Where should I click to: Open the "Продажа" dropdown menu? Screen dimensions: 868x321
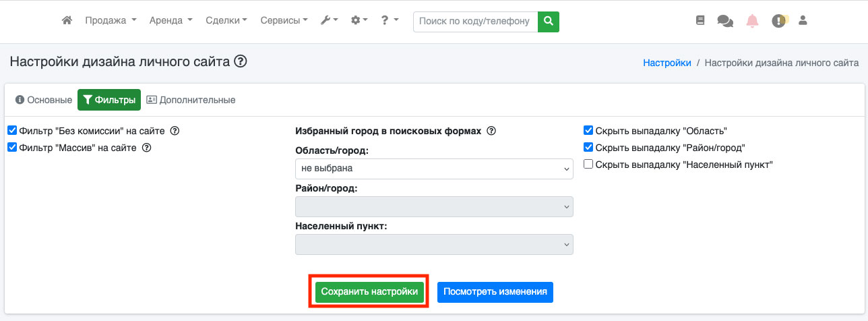pyautogui.click(x=111, y=21)
